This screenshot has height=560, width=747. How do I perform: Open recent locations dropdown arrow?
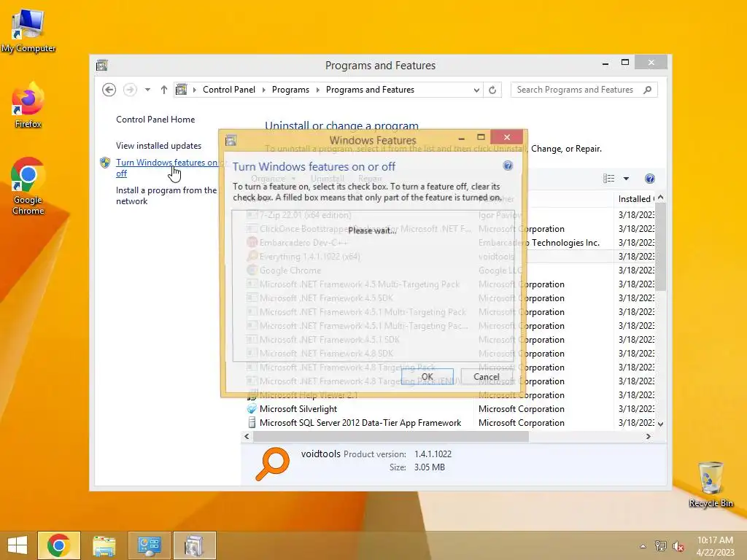click(147, 90)
